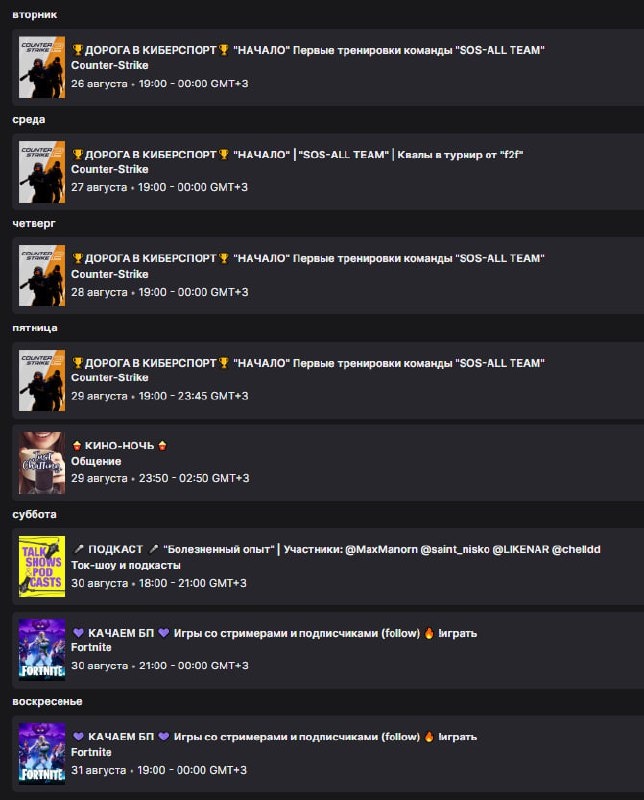This screenshot has width=644, height=800.
Task: Open Saturday's КАЧАЕМ БП stream title
Action: tap(275, 633)
